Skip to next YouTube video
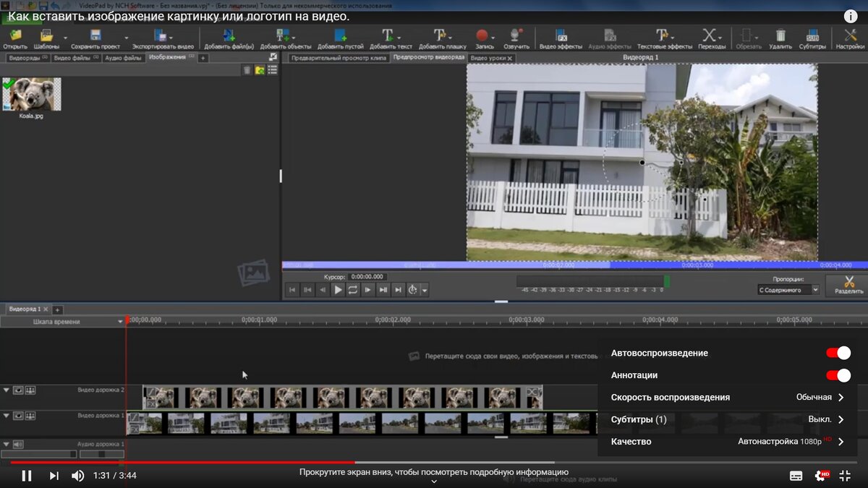Viewport: 868px width, 488px height. (54, 475)
